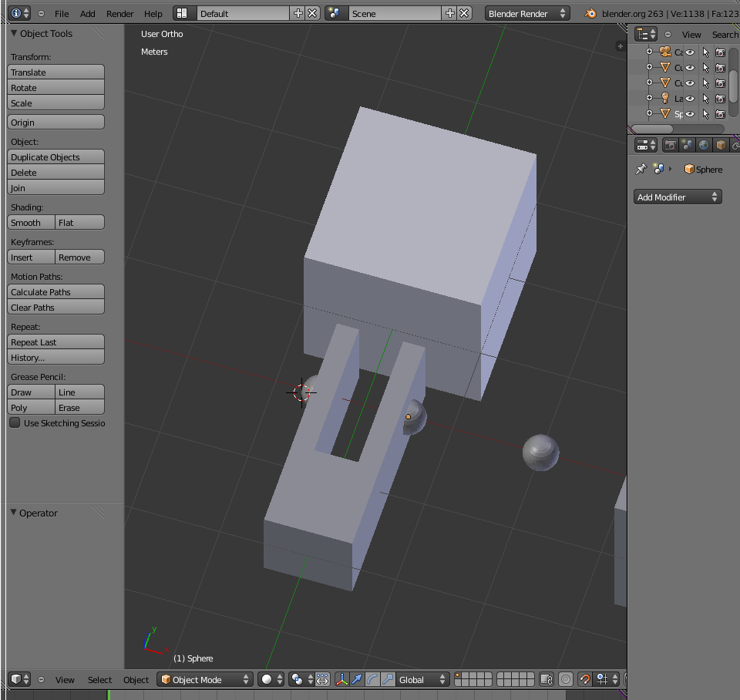Select the translate manipulator arrow icon

357,679
